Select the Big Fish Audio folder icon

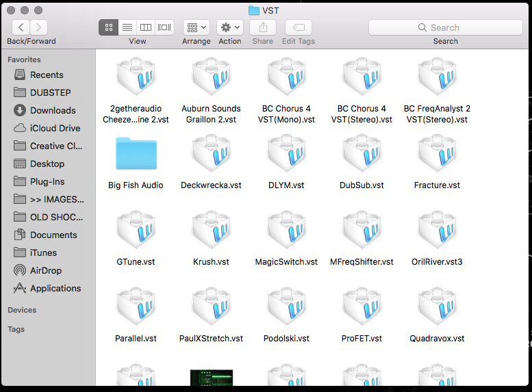coord(136,153)
